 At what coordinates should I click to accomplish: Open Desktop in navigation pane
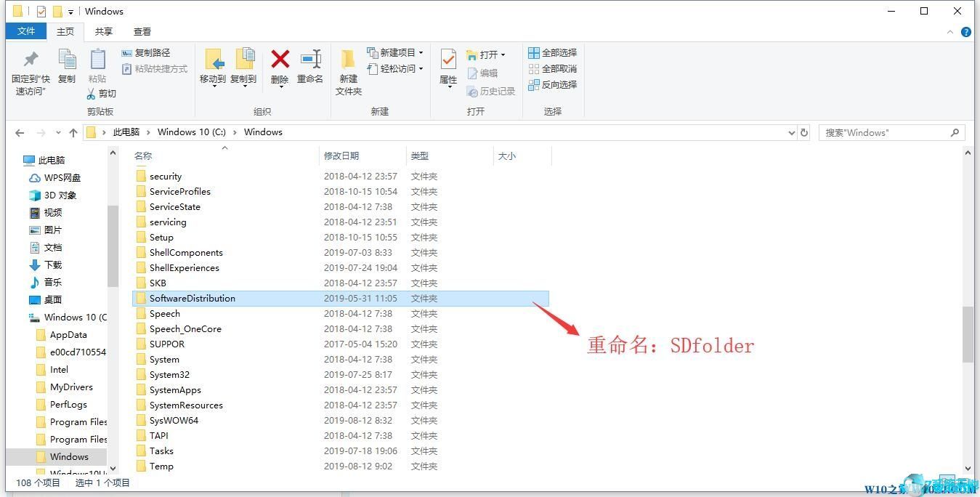point(45,300)
